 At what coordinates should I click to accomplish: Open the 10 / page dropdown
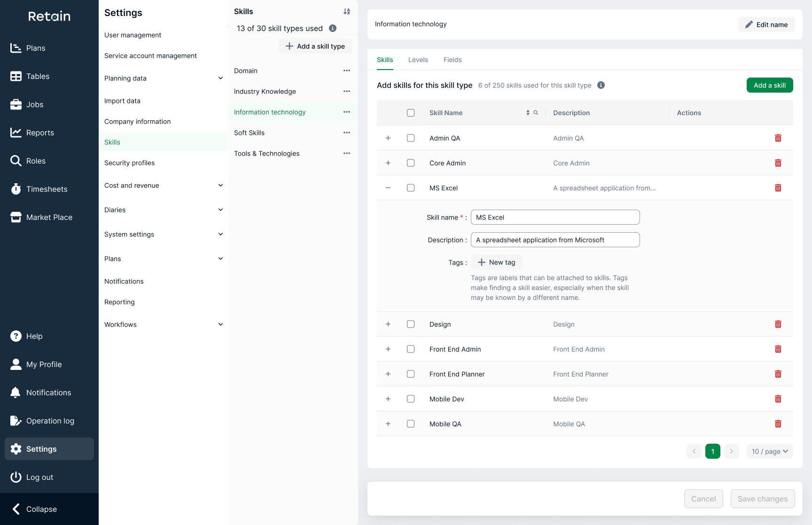tap(770, 451)
